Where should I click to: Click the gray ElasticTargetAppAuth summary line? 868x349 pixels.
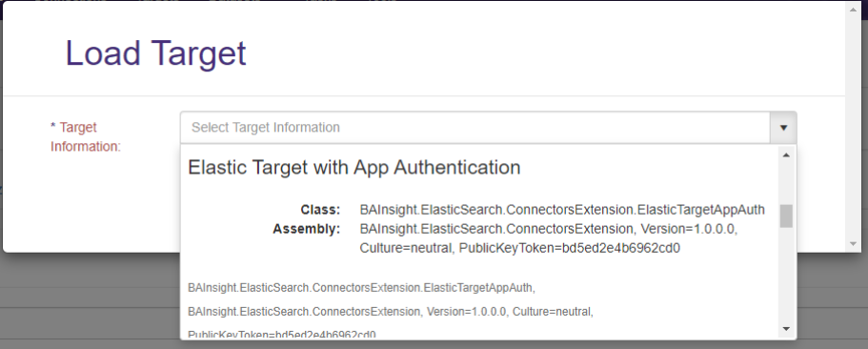[x=361, y=288]
